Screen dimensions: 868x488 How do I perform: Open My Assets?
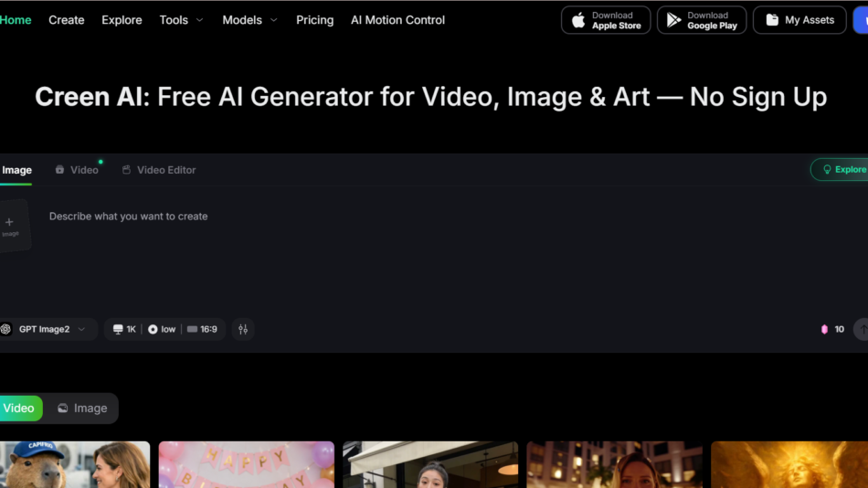[799, 20]
